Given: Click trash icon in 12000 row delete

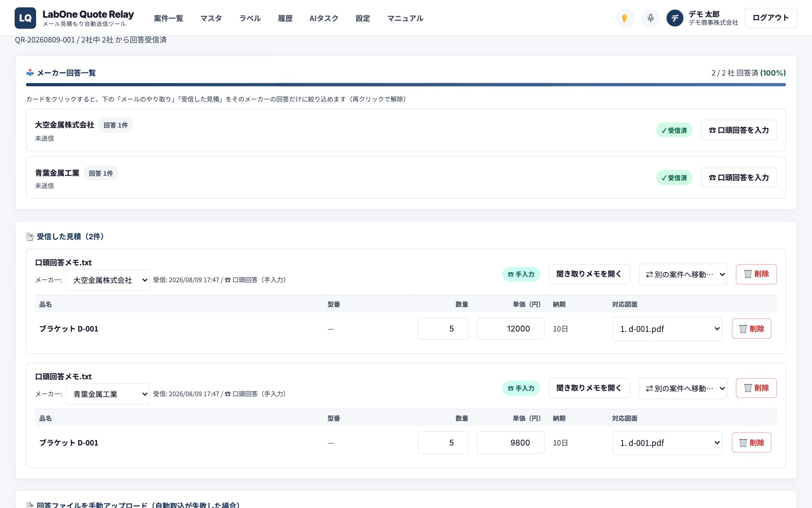Looking at the screenshot, I should click(743, 329).
